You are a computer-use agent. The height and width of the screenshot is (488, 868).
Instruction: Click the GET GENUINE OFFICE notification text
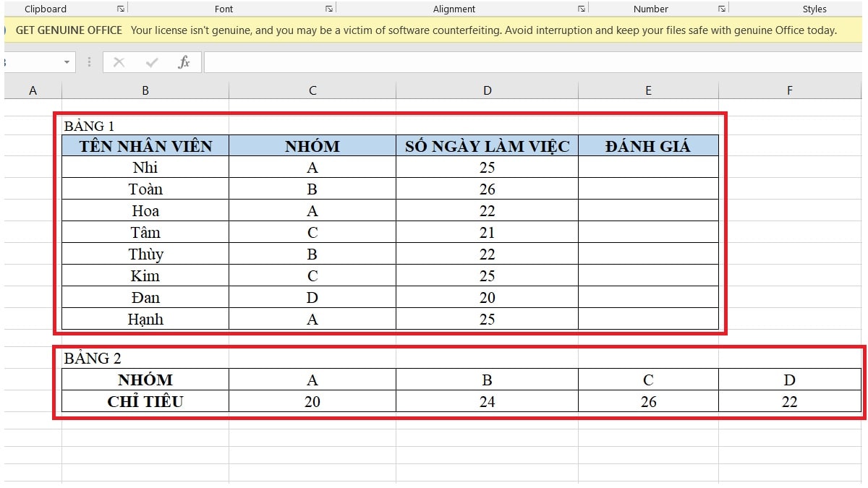(69, 30)
